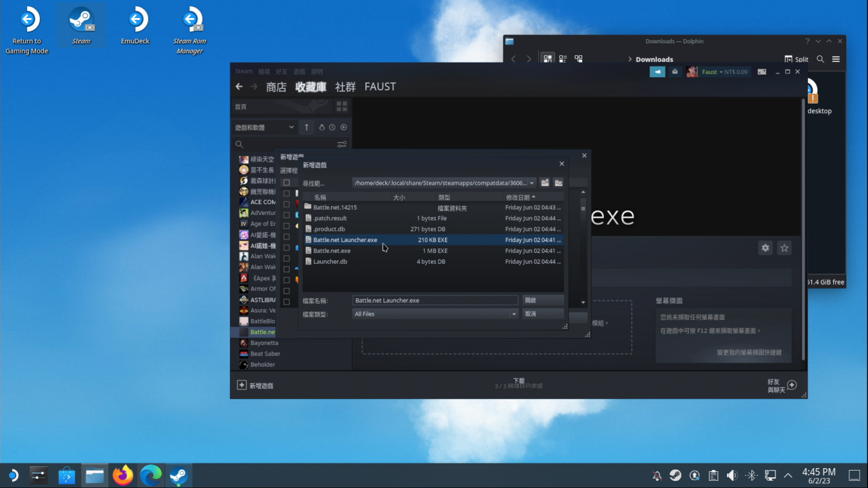The image size is (868, 488).
Task: Select Battle.net.exe file row
Action: tap(433, 251)
